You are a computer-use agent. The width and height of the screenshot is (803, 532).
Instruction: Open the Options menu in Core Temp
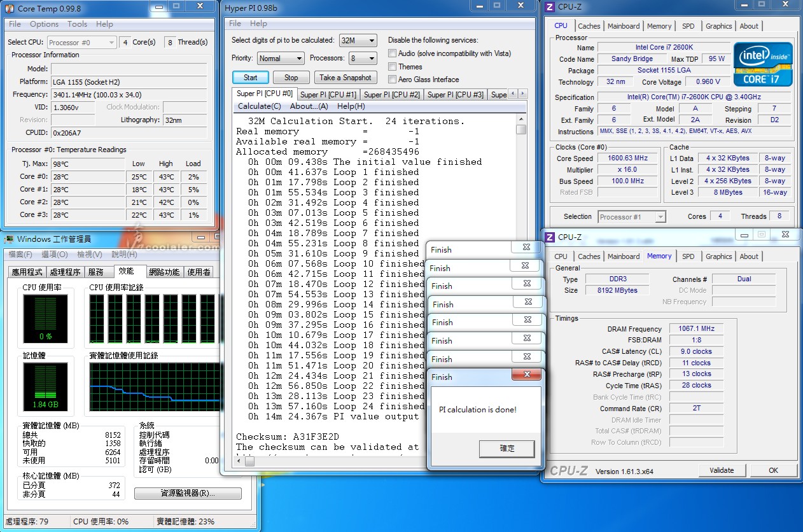point(44,24)
